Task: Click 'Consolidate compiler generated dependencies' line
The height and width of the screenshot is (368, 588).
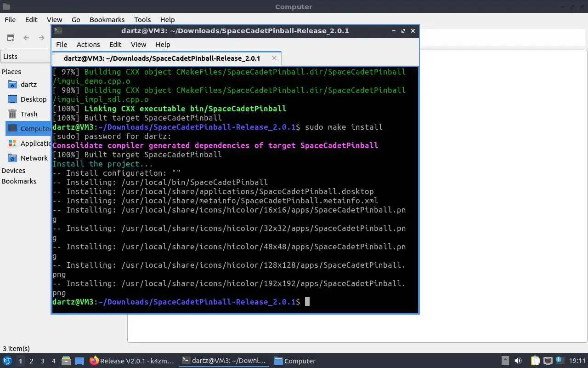Action: point(215,145)
